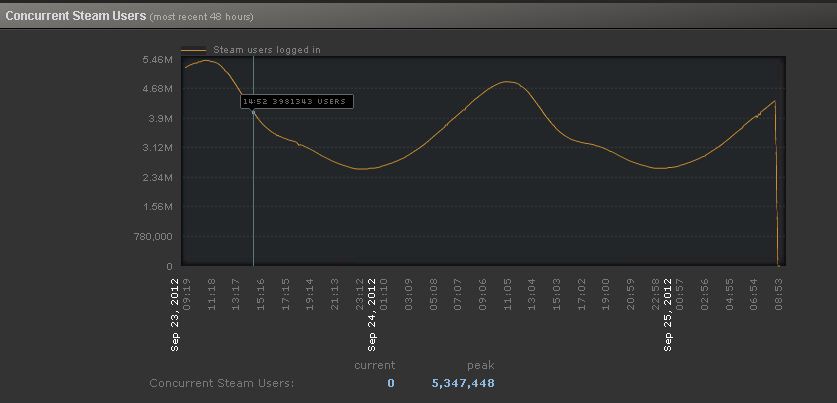Image resolution: width=837 pixels, height=403 pixels.
Task: Click the 15:16 time axis label
Action: coord(261,294)
